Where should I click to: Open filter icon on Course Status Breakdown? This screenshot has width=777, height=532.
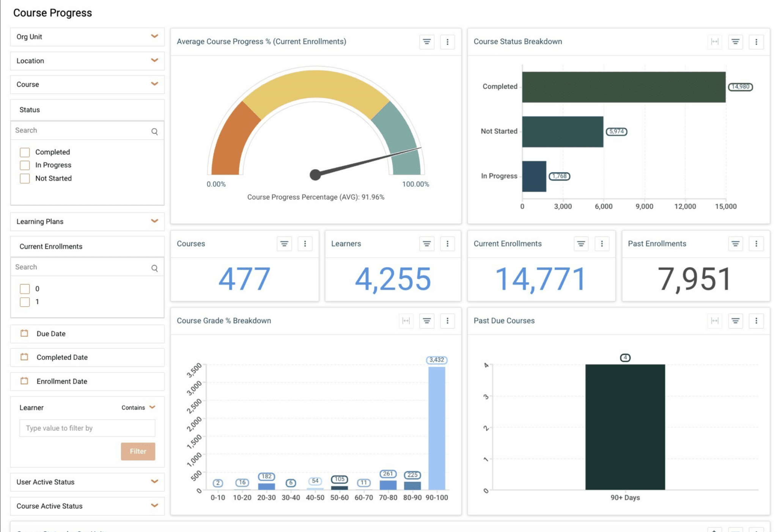(735, 42)
